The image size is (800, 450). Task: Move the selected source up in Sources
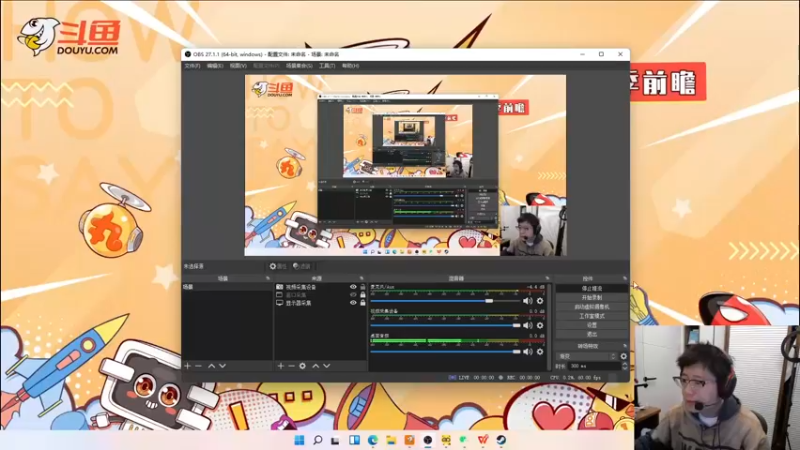(315, 366)
